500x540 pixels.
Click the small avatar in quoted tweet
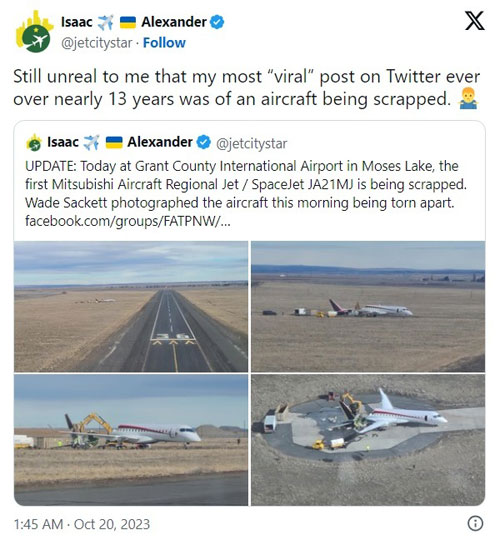34,143
